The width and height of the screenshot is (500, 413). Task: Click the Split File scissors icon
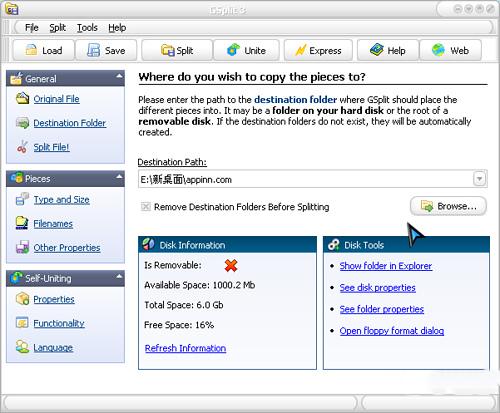coord(22,147)
